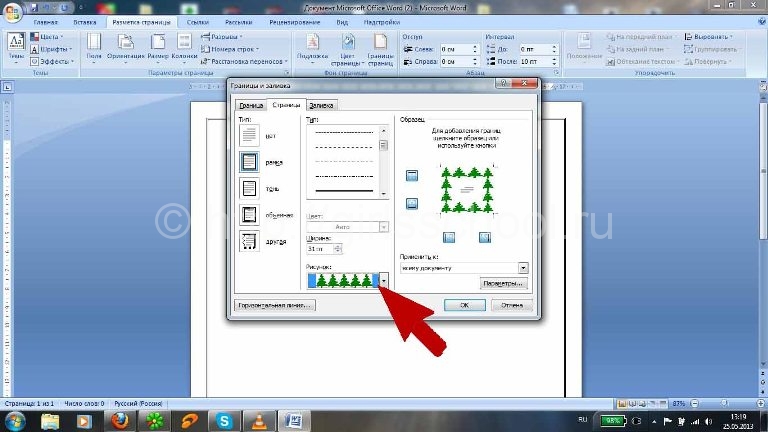Toggle the top border preview button
The image size is (768, 432).
pyautogui.click(x=412, y=175)
